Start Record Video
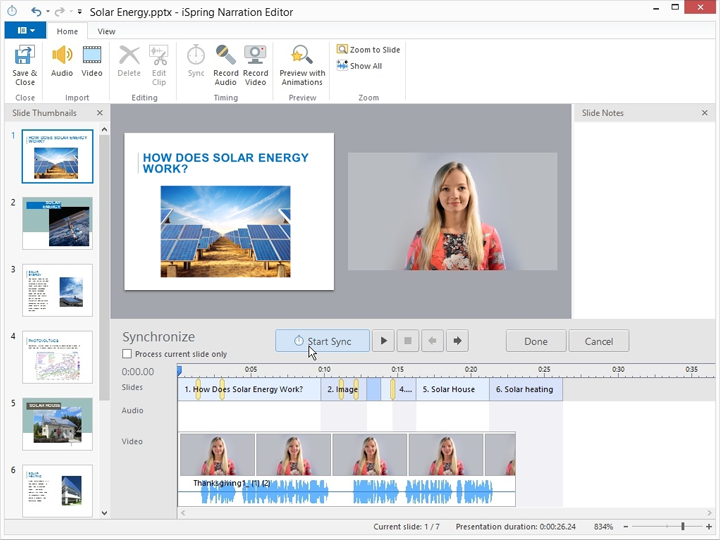 [x=255, y=65]
